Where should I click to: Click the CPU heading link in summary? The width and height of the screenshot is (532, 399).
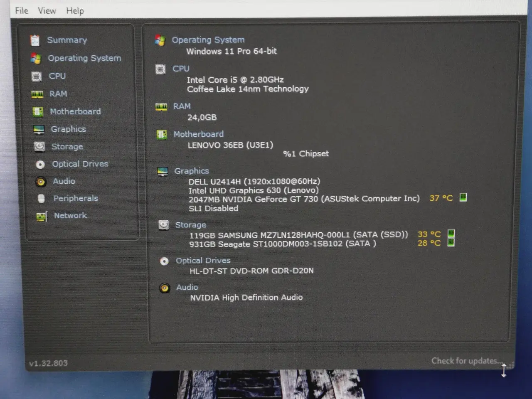coord(181,69)
